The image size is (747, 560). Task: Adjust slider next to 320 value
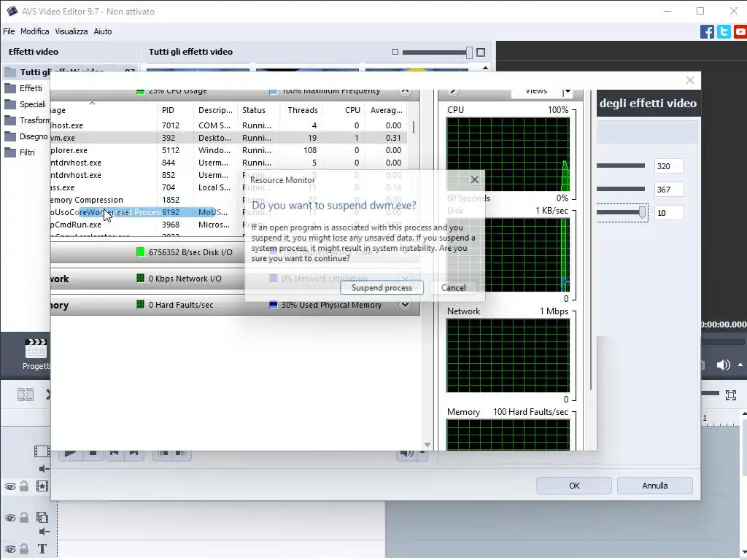click(621, 166)
